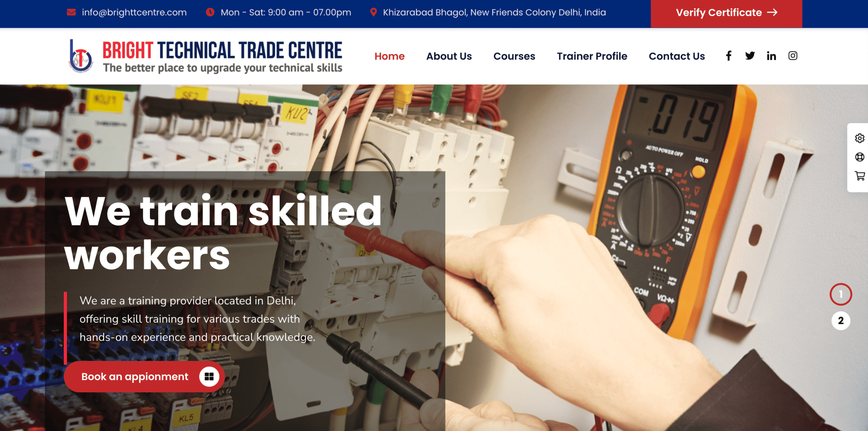This screenshot has width=868, height=431.
Task: Open the LinkedIn social icon
Action: tap(771, 56)
